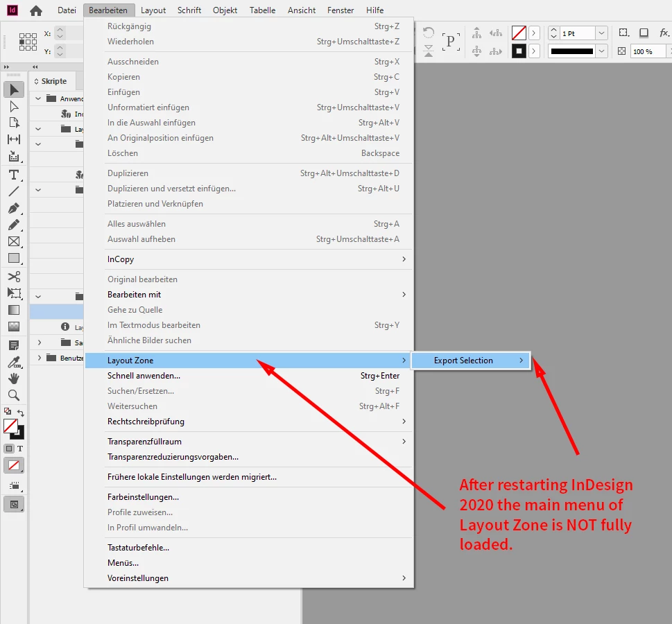
Task: Click the fill swatch in control bar
Action: click(x=519, y=33)
